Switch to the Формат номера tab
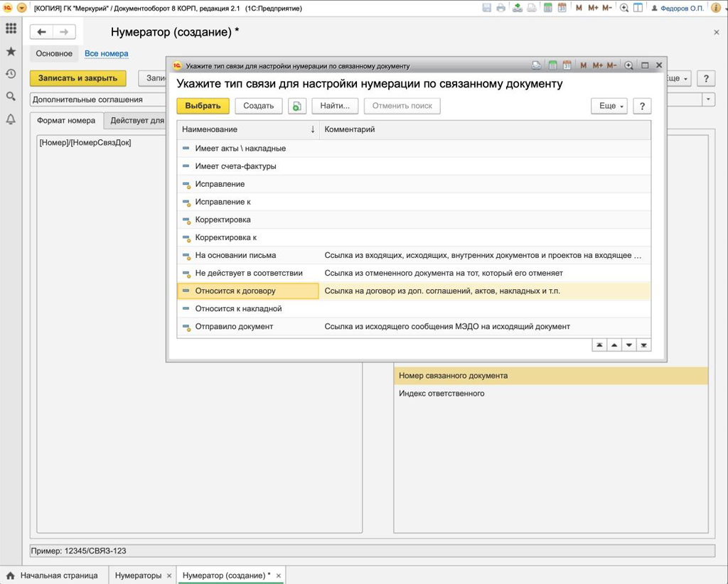Image resolution: width=728 pixels, height=584 pixels. [66, 121]
